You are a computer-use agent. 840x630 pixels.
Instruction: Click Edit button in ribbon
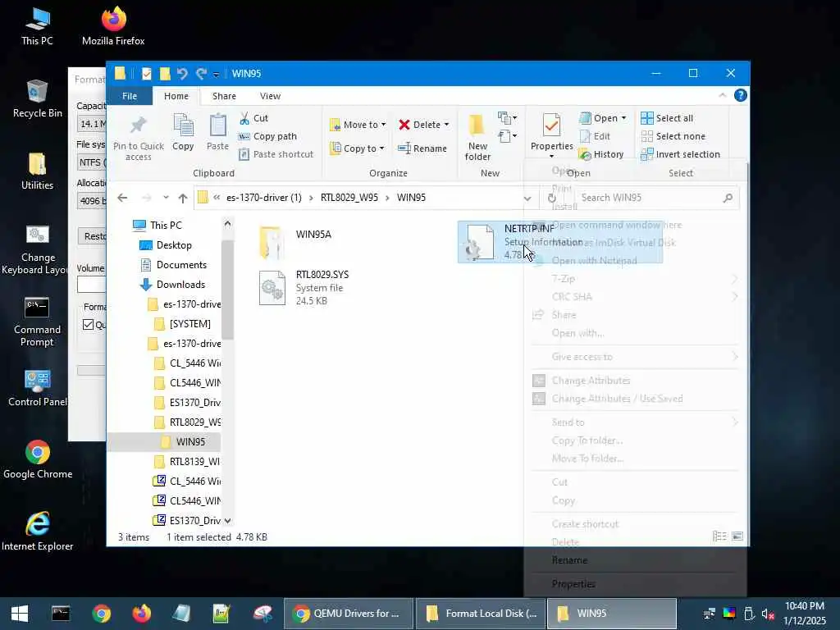[x=596, y=137]
